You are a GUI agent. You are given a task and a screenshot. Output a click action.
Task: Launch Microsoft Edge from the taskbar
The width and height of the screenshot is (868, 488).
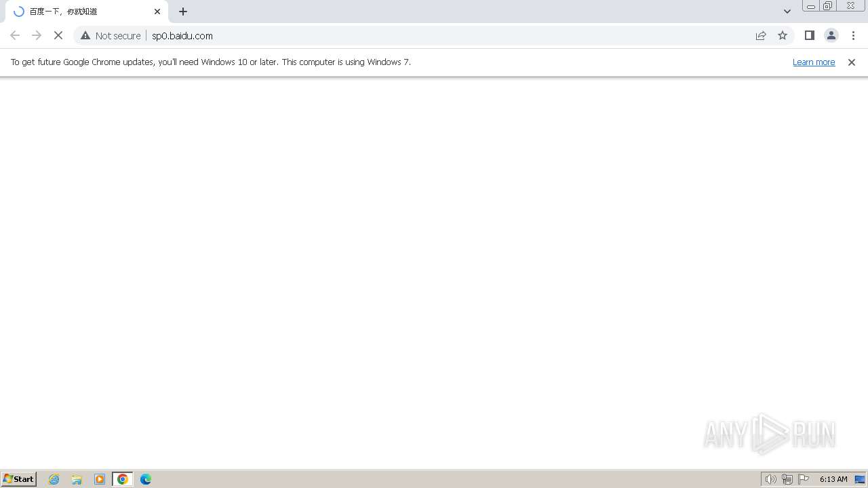(x=146, y=479)
